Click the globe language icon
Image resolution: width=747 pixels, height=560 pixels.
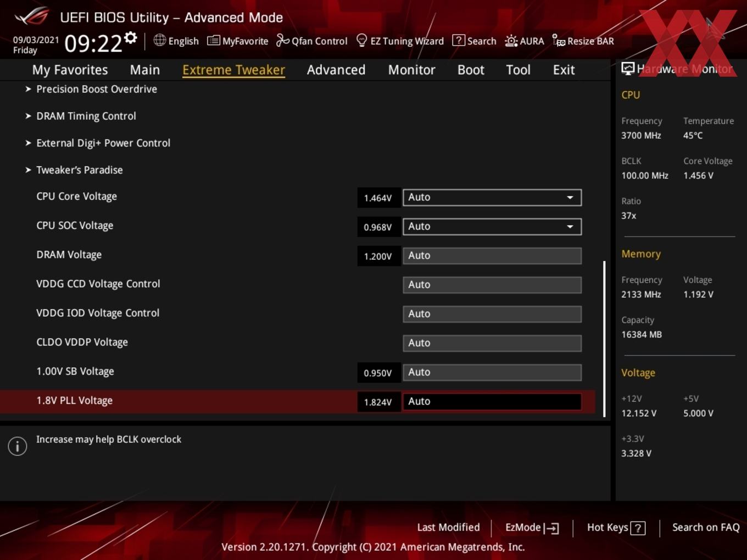pos(159,40)
